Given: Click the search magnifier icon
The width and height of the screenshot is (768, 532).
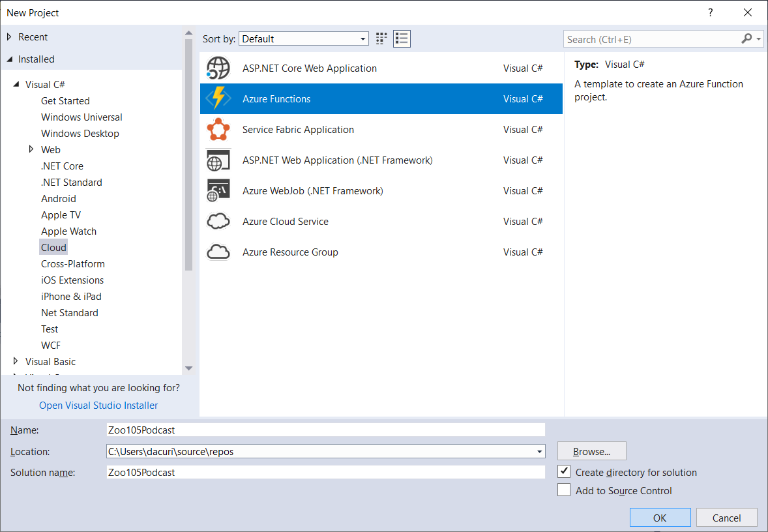Looking at the screenshot, I should point(745,39).
